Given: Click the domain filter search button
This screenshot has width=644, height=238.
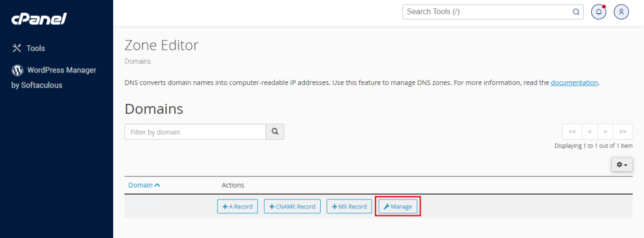Looking at the screenshot, I should 275,132.
